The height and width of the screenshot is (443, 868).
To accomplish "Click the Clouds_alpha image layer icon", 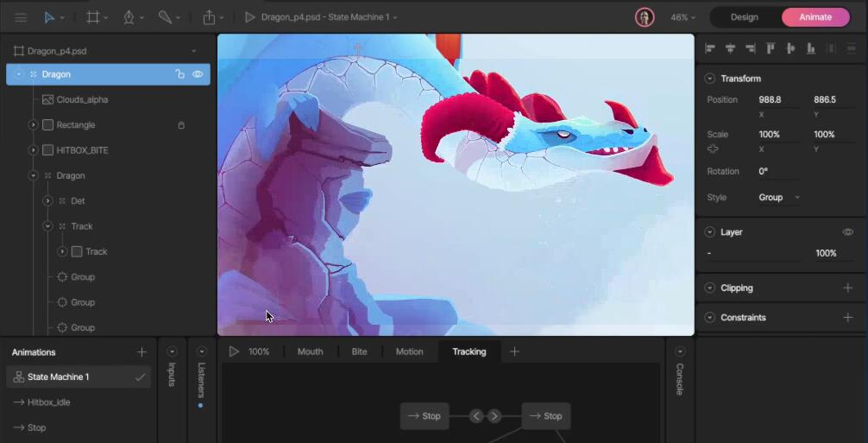I will pos(47,99).
